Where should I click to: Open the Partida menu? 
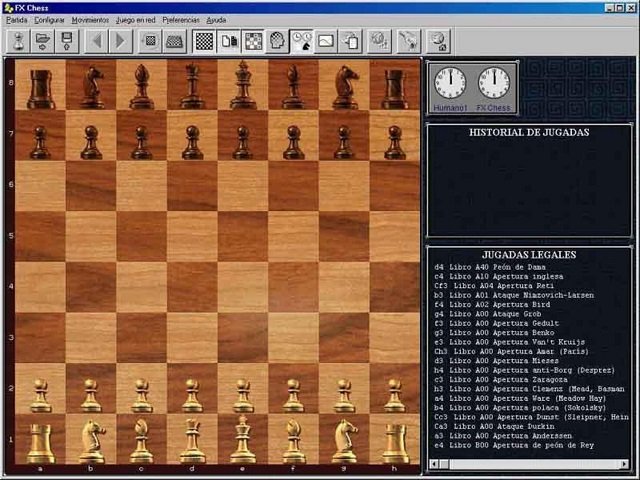pos(17,20)
